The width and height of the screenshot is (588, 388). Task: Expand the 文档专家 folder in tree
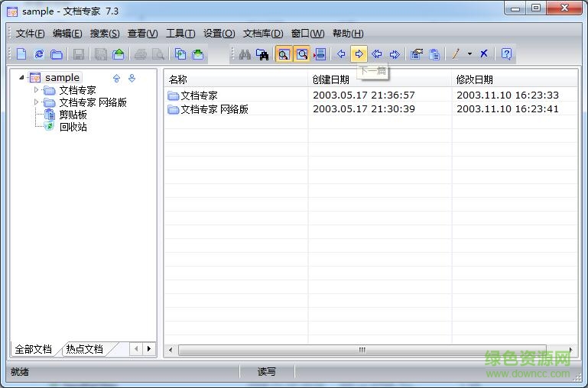pos(35,90)
